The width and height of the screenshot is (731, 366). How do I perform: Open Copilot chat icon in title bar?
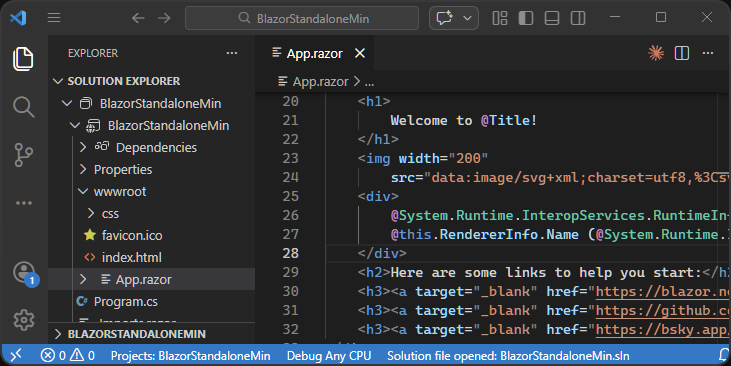click(x=444, y=18)
